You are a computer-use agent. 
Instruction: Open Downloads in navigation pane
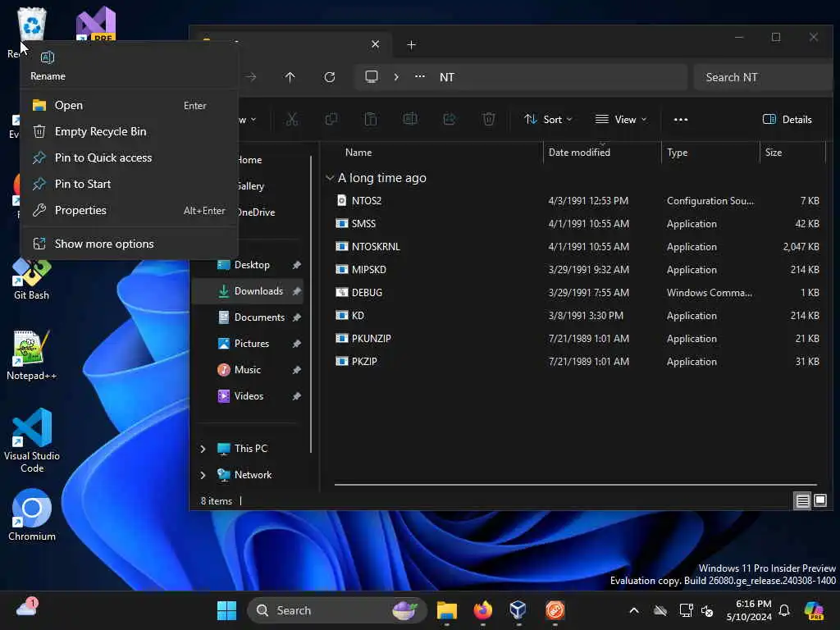coord(248,291)
